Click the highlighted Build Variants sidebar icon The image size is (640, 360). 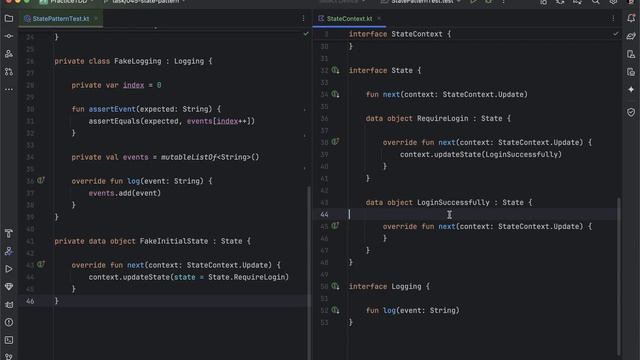9,251
